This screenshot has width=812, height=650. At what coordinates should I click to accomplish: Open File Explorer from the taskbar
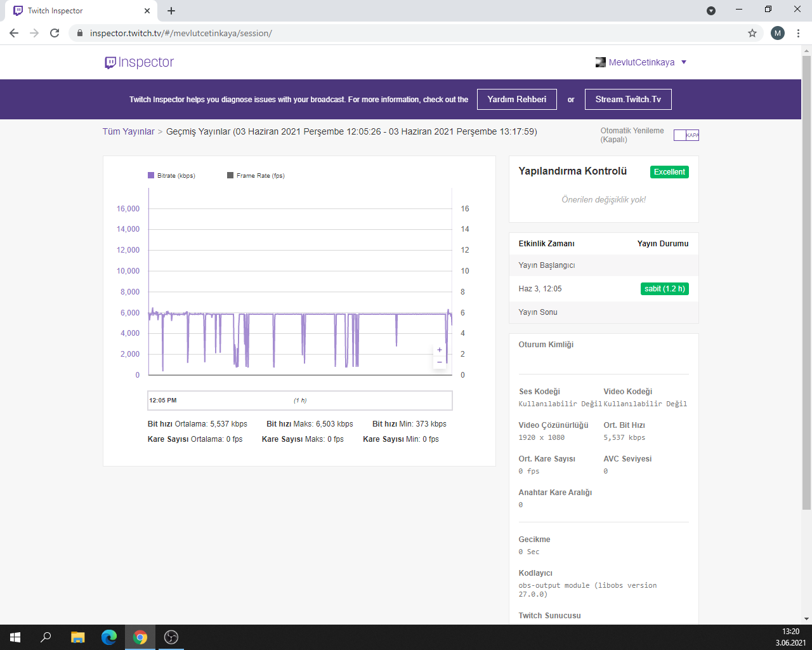[77, 637]
